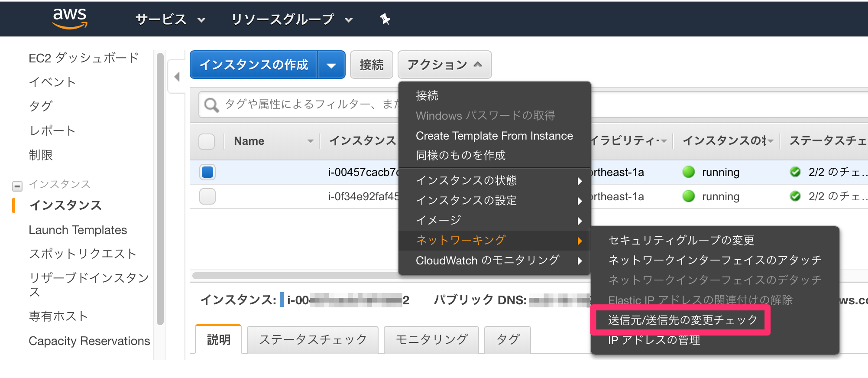Check the checkbox for instance i-0f34e92faf45

[207, 196]
